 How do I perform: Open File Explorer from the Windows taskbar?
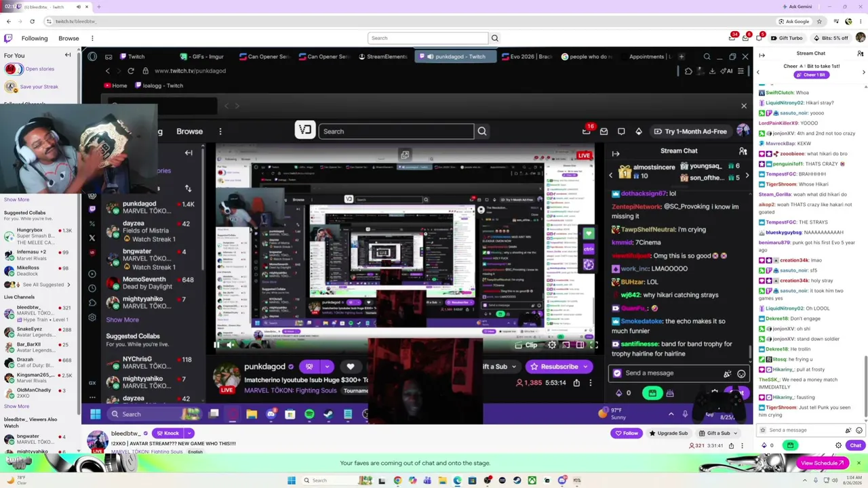coord(442,481)
